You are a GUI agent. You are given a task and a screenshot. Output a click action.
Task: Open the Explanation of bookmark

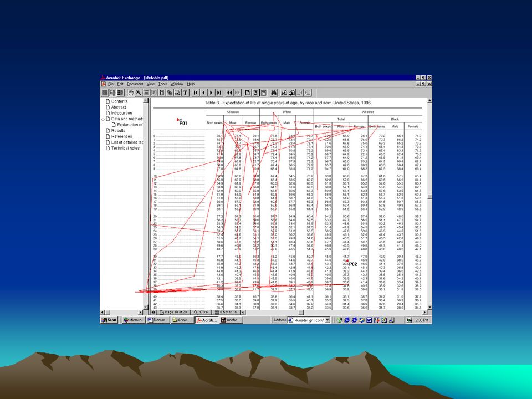[x=130, y=125]
